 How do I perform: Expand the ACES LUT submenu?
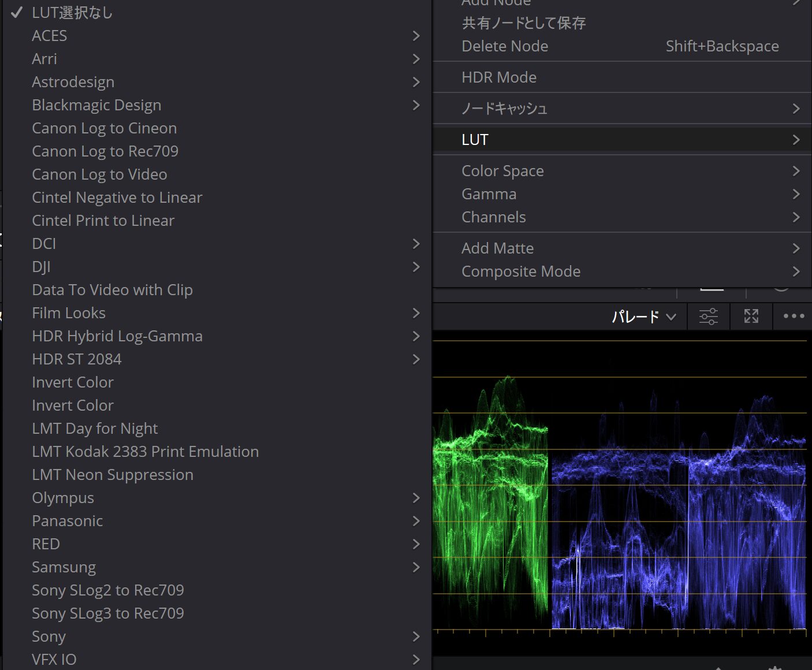pos(217,36)
